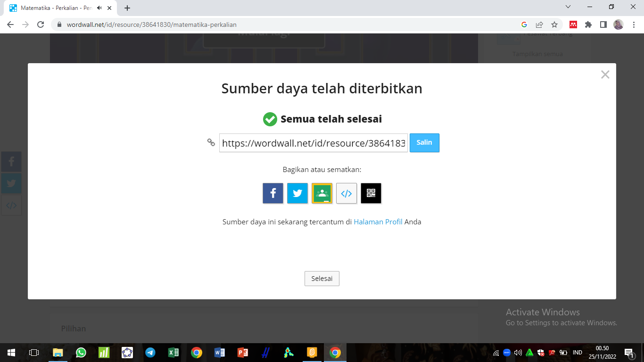Open the Windows Start menu

pyautogui.click(x=11, y=353)
